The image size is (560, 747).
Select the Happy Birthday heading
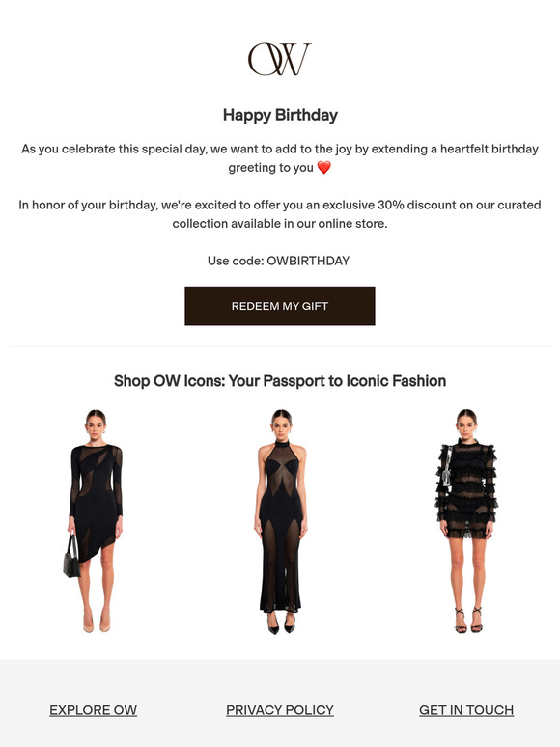280,115
